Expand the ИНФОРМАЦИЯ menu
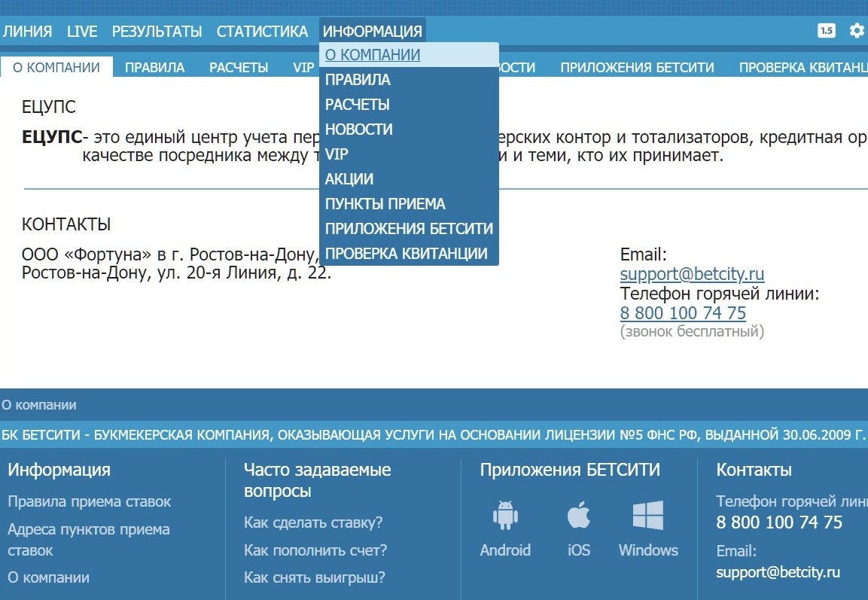This screenshot has height=600, width=868. point(372,31)
